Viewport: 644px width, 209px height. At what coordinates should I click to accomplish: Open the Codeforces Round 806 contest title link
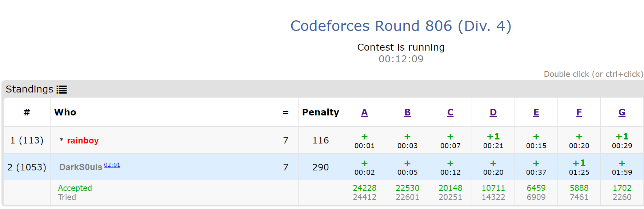tap(401, 26)
